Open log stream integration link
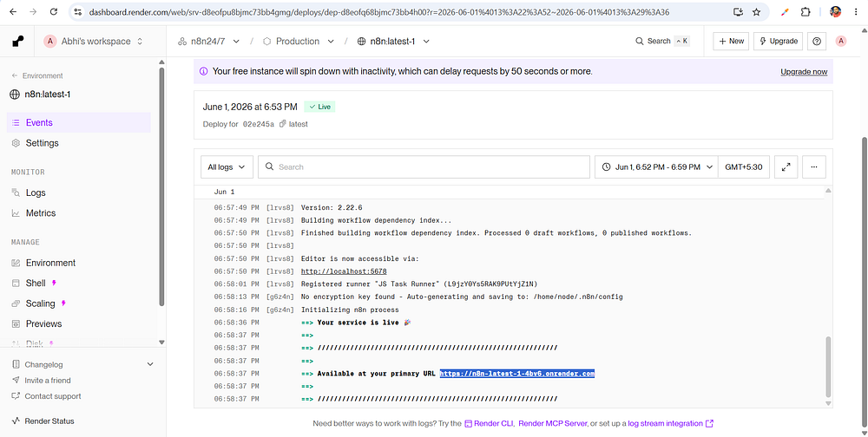 (670, 424)
